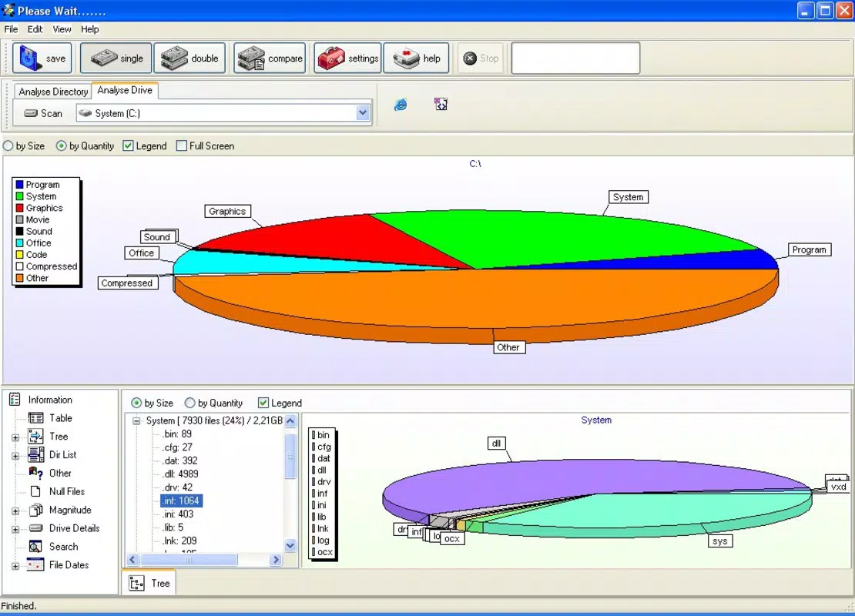
Task: Select by Quantity radio in lower panel
Action: click(189, 403)
